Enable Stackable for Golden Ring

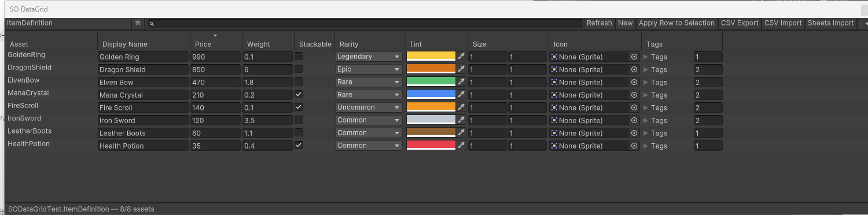pos(299,56)
